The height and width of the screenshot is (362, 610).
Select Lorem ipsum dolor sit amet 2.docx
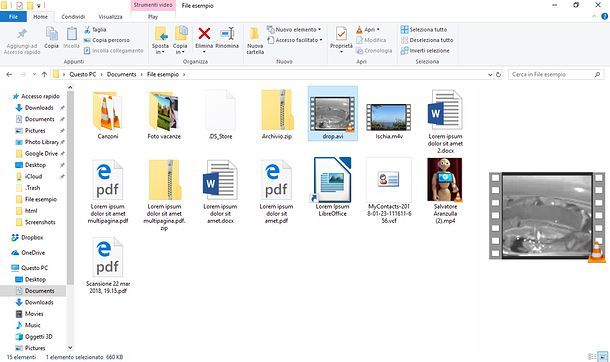[445, 121]
